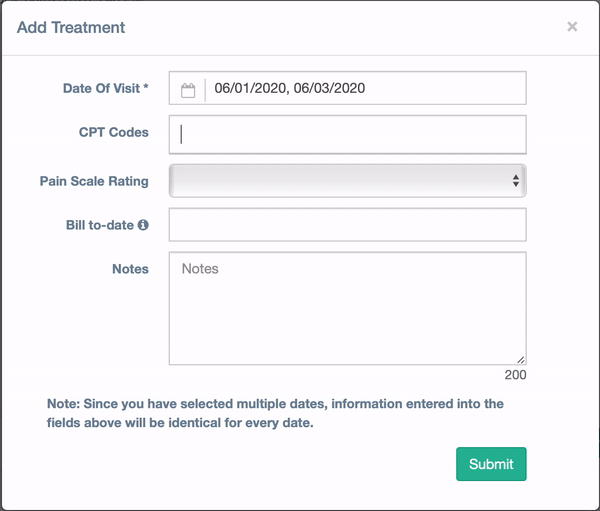
Task: Click inside the Notes text area
Action: [347, 309]
